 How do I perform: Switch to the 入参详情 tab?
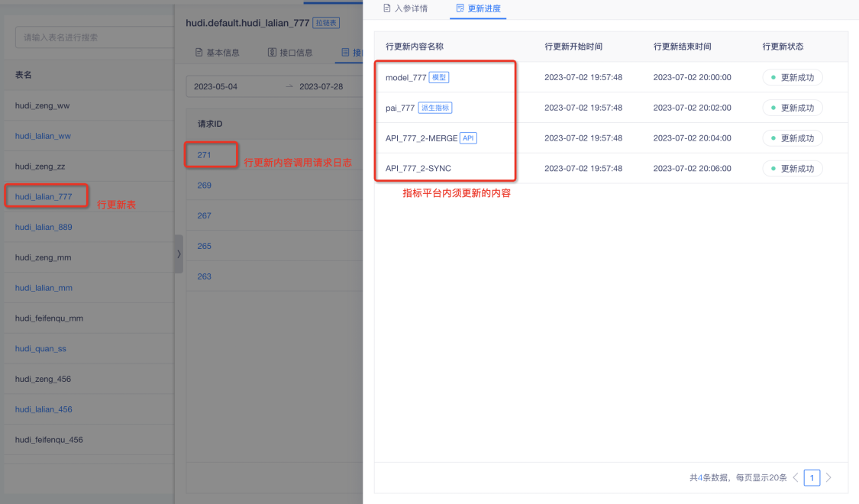(405, 8)
